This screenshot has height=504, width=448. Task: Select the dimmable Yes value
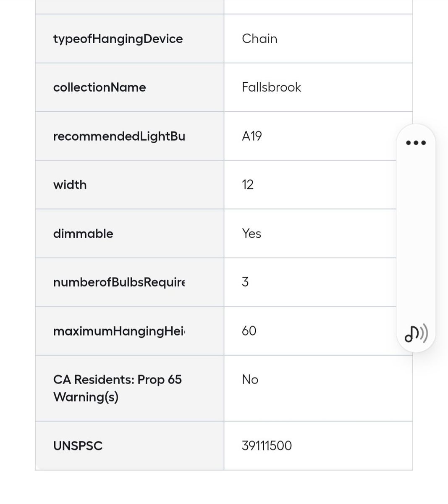(x=252, y=234)
